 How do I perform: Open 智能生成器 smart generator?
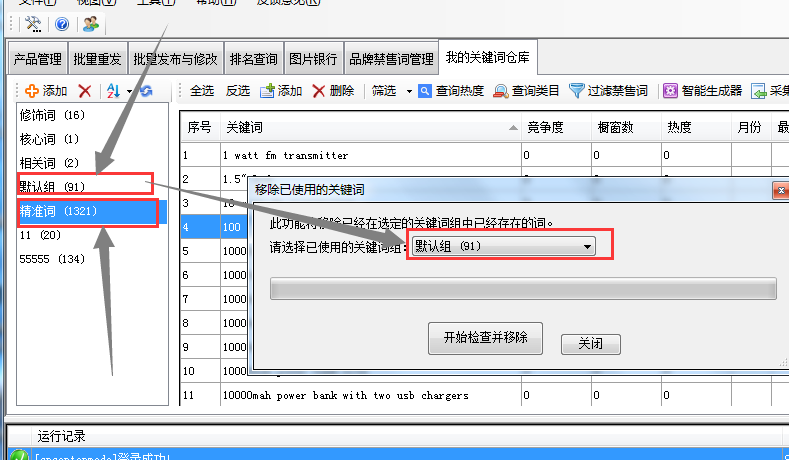(x=703, y=91)
